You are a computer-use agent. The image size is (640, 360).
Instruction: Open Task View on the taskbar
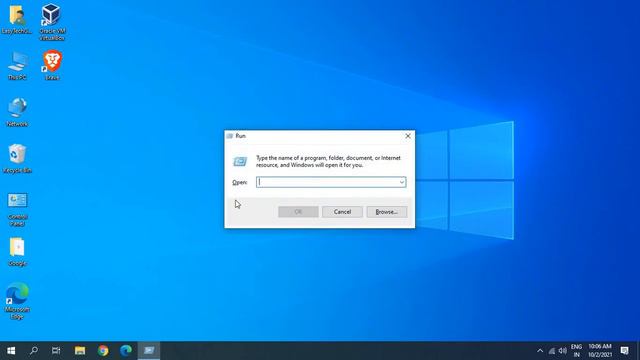pyautogui.click(x=56, y=351)
